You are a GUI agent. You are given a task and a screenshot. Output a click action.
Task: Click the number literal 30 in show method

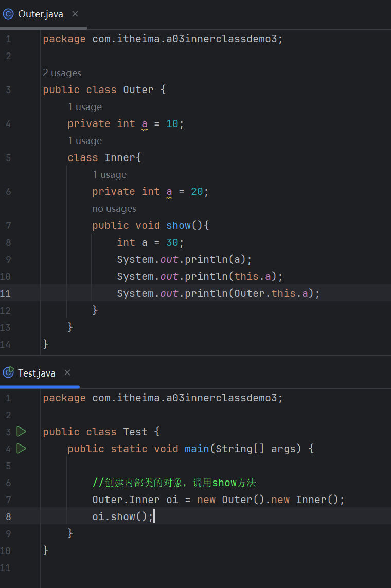click(x=172, y=242)
